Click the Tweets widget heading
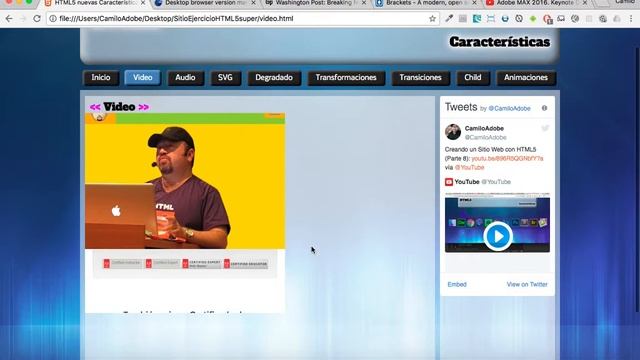 tap(461, 107)
